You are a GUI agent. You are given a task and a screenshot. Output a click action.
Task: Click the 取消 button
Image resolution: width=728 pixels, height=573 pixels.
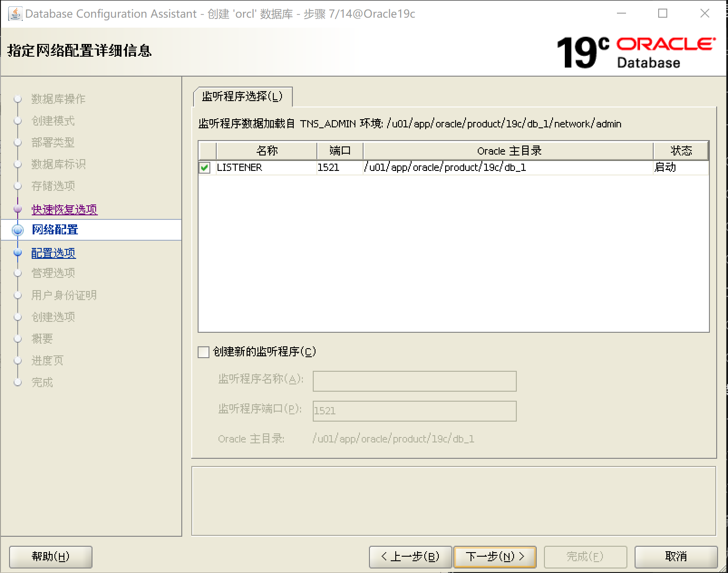click(676, 557)
